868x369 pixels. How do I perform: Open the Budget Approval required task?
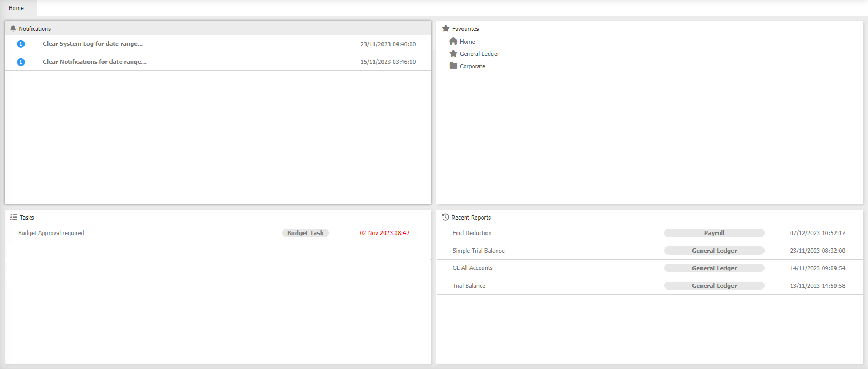(x=51, y=233)
